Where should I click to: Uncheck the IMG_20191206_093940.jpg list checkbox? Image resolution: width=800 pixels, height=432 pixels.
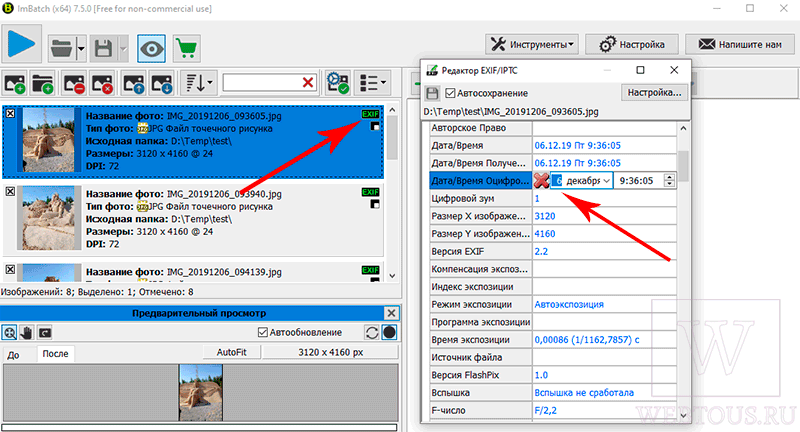(10, 191)
